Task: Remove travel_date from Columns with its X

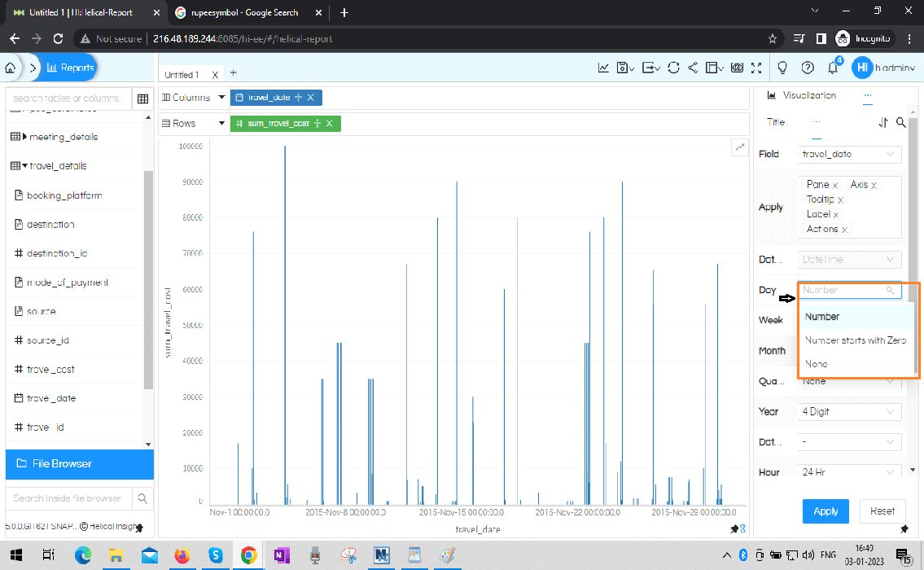Action: coord(310,97)
